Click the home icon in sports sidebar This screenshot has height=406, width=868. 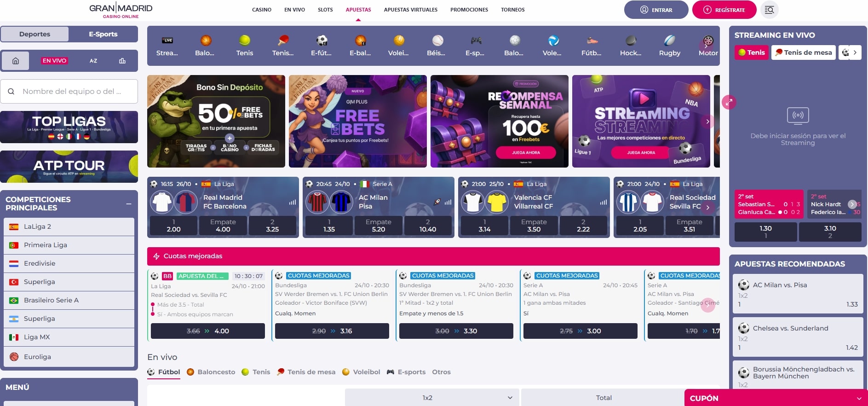coord(16,61)
